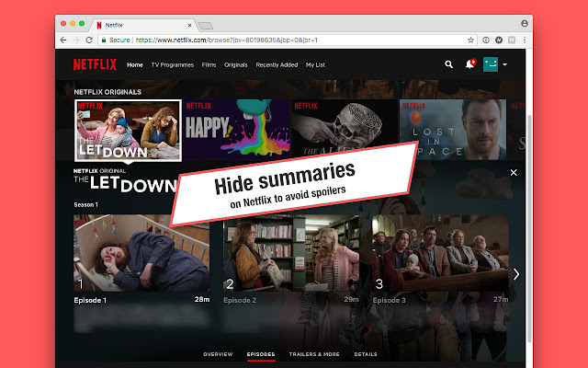Viewport: 588px width, 368px height.
Task: Open Recently Added
Action: coord(277,65)
